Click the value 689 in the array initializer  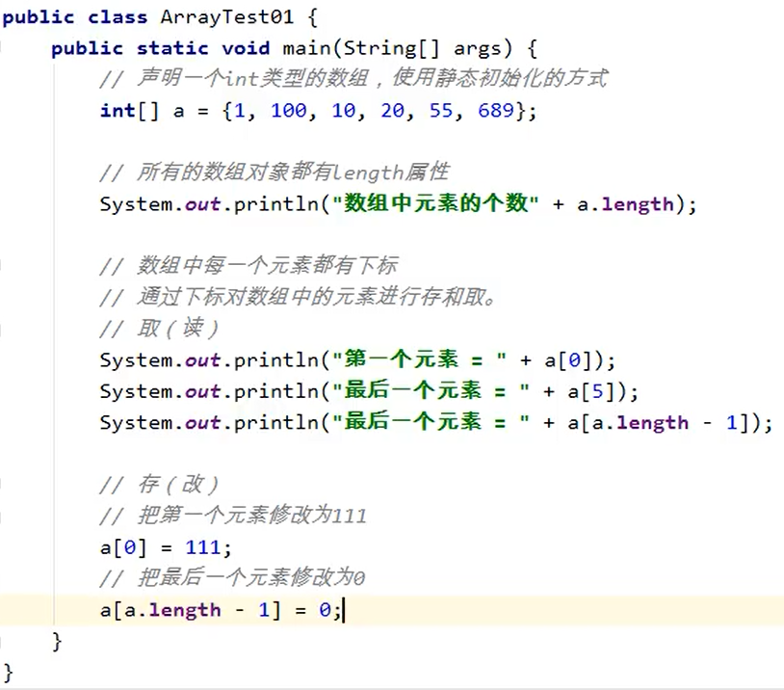coord(495,111)
